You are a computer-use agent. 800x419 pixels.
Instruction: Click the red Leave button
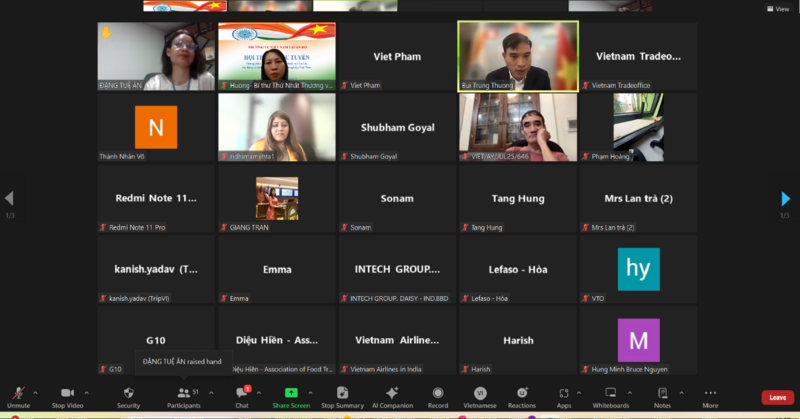[x=777, y=397]
